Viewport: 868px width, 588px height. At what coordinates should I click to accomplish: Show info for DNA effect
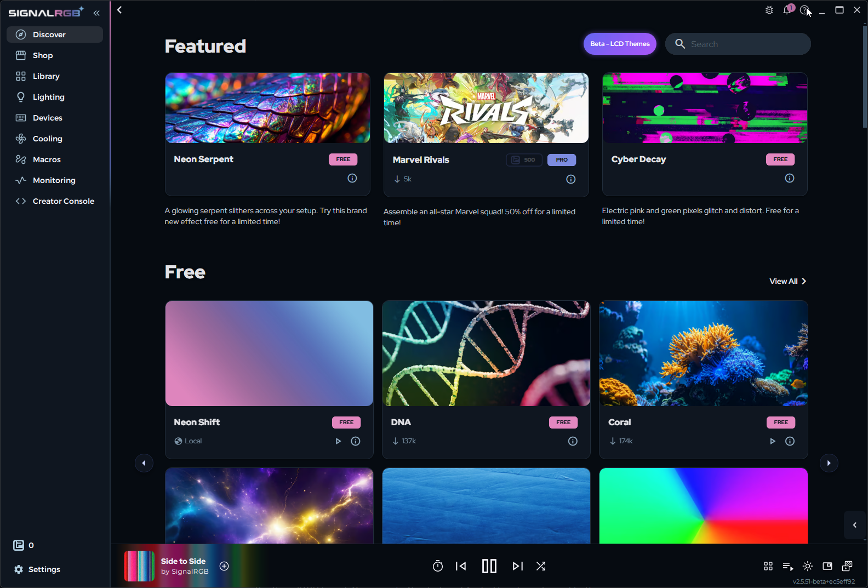573,441
